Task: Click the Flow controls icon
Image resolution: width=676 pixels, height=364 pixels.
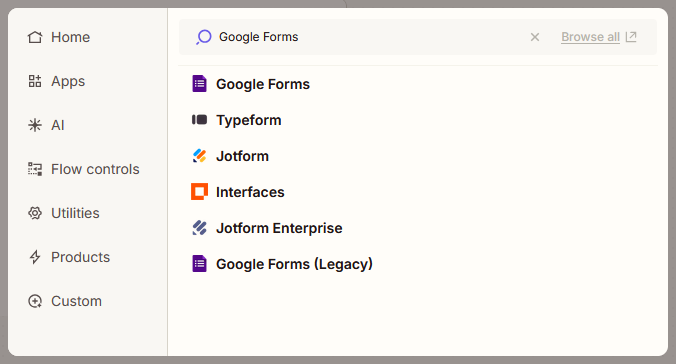Action: click(35, 169)
